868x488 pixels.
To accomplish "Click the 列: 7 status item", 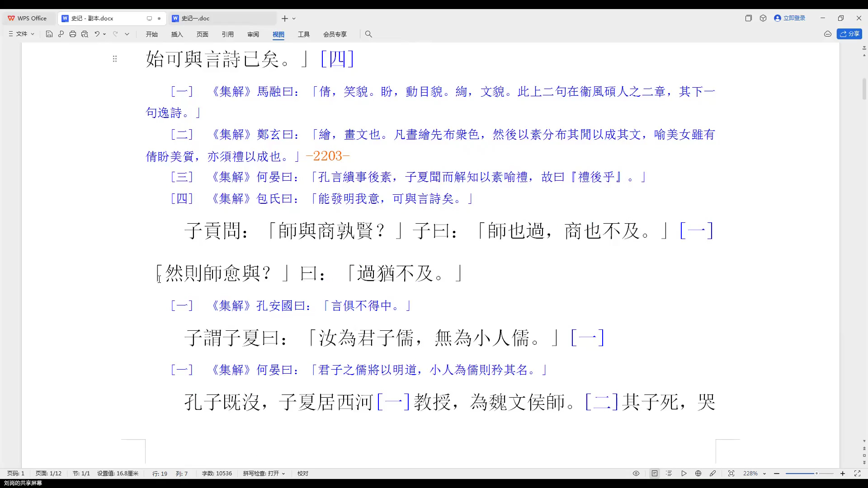I will (182, 474).
